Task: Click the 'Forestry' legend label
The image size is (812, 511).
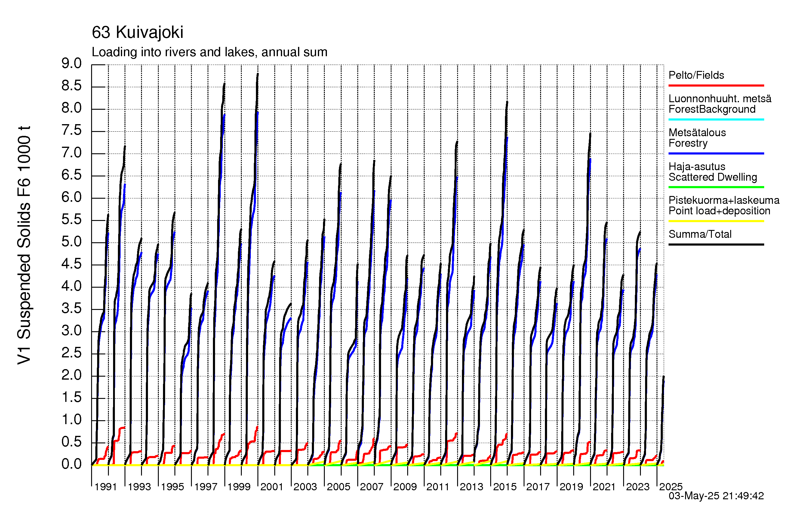Action: [x=688, y=143]
